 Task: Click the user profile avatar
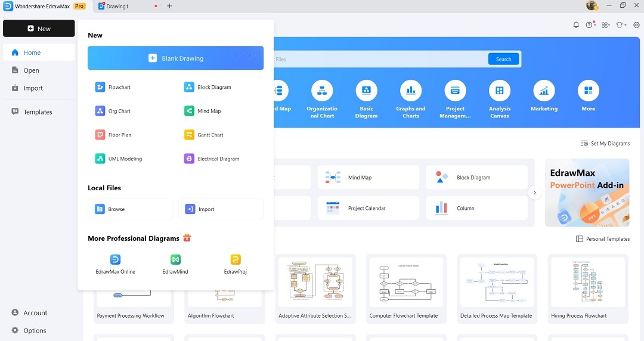click(x=592, y=5)
